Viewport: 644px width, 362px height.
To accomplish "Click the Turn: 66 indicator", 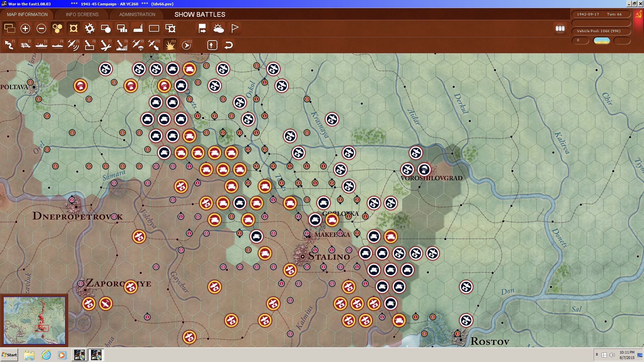I will 614,14.
